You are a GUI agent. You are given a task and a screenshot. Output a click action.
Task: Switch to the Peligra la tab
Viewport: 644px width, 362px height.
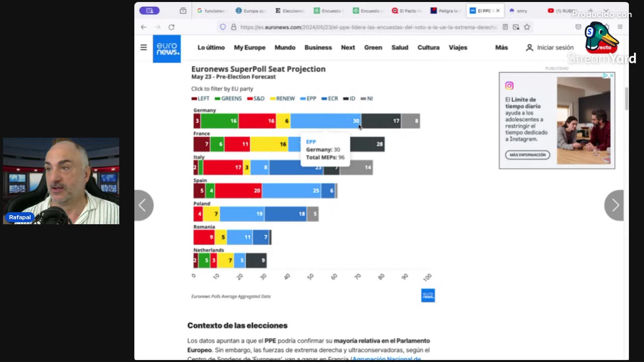447,11
